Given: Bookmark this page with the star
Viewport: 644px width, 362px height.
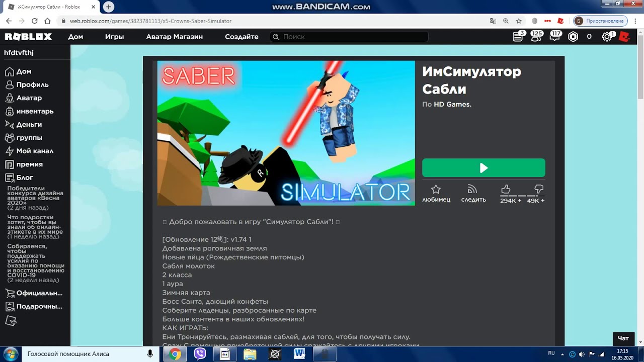Looking at the screenshot, I should click(519, 21).
